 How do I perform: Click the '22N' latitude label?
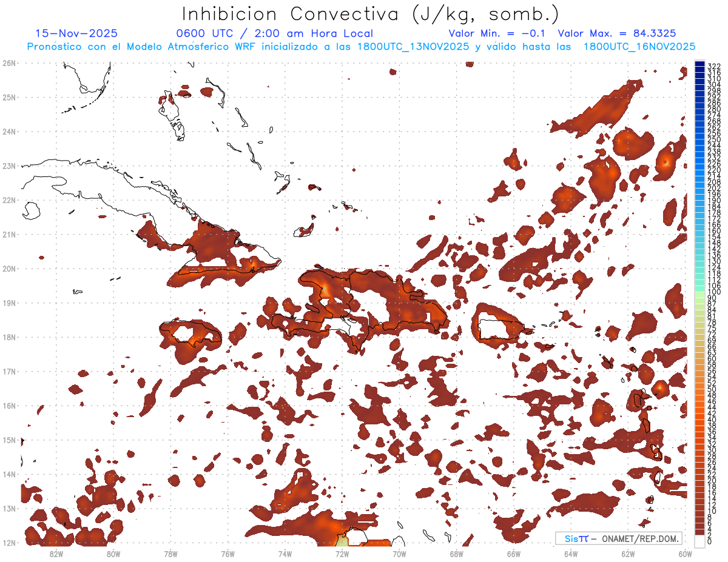(x=9, y=200)
